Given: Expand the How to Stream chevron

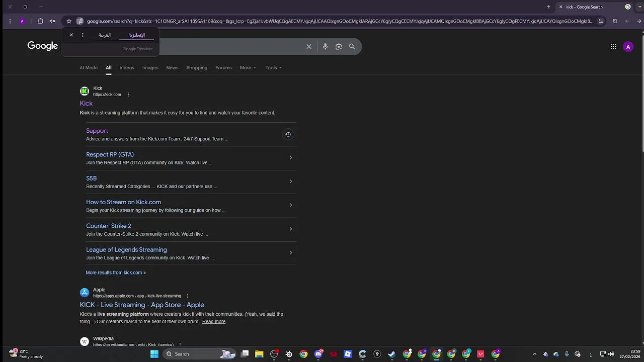Looking at the screenshot, I should point(290,205).
